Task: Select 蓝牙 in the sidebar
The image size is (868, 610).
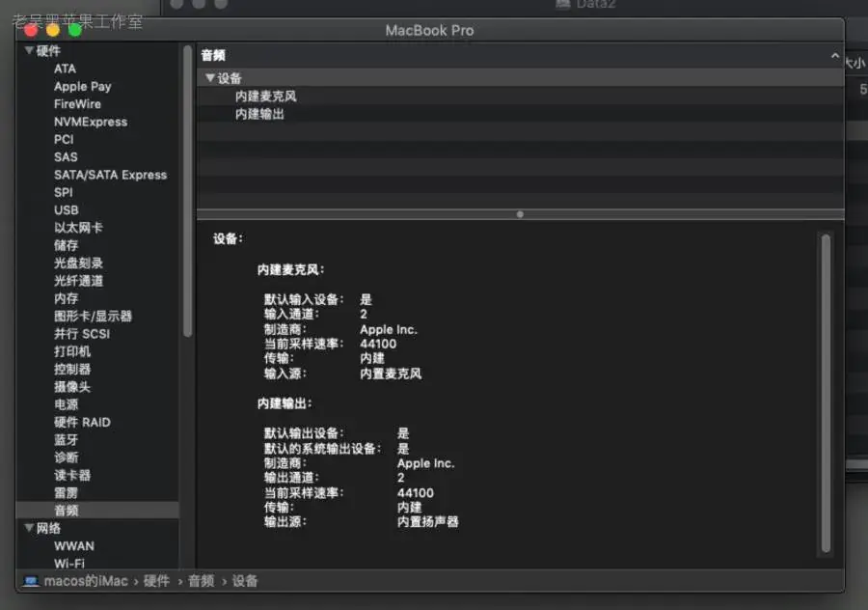Action: click(x=66, y=440)
